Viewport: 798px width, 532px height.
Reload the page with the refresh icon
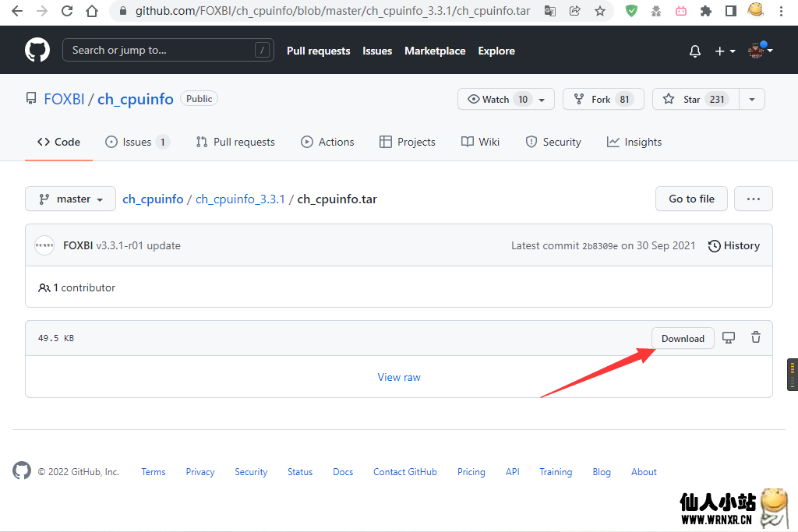click(67, 11)
